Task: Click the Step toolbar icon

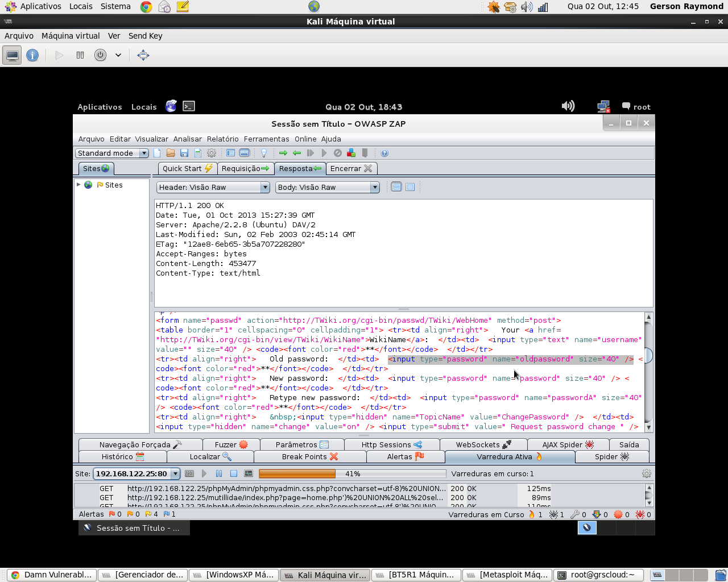Action: point(311,153)
